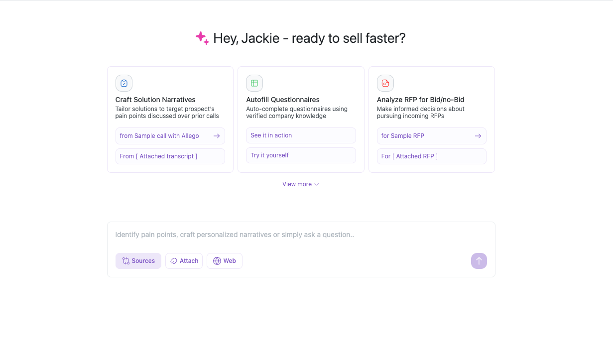Click the Craft Solution Narratives clipboard icon
This screenshot has height=364, width=613.
click(124, 83)
